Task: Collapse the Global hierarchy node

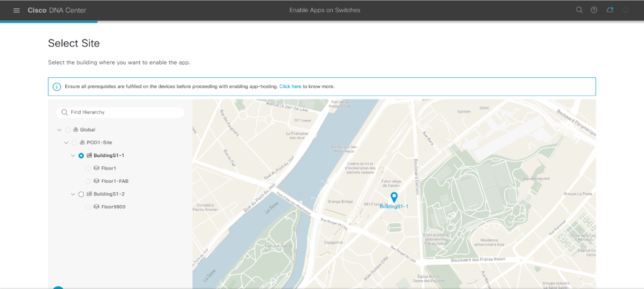Action: point(59,130)
